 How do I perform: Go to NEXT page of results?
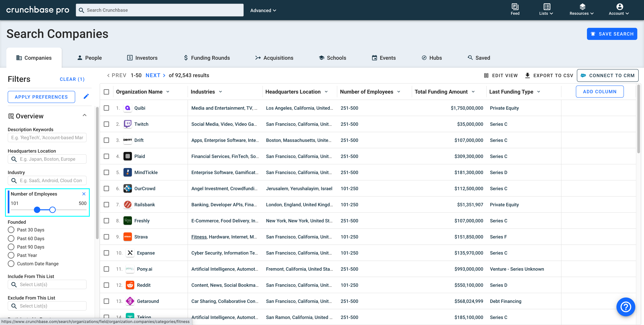click(156, 75)
